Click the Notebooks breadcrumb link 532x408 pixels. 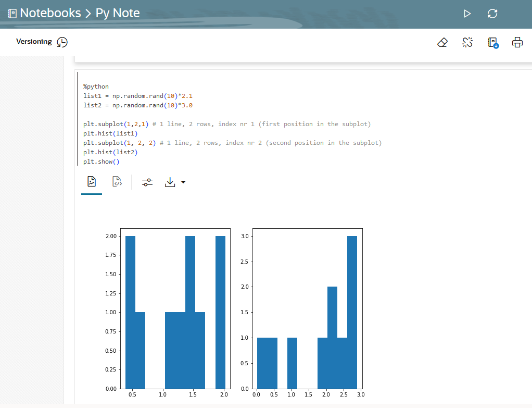(x=50, y=13)
